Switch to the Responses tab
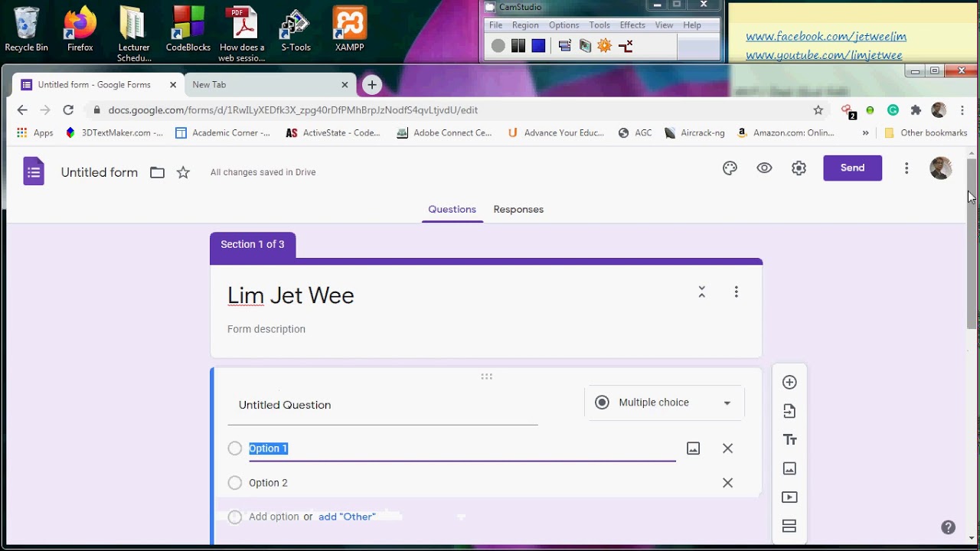Viewport: 980px width, 551px height. 518,210
